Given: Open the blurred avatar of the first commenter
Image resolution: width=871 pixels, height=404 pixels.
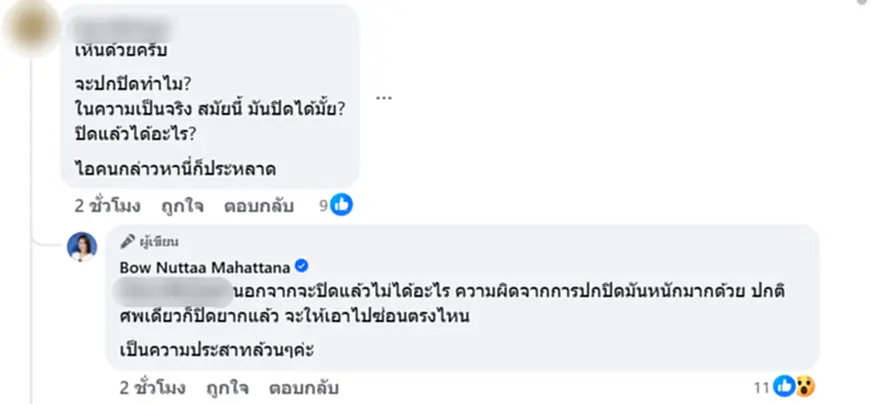Looking at the screenshot, I should [32, 29].
